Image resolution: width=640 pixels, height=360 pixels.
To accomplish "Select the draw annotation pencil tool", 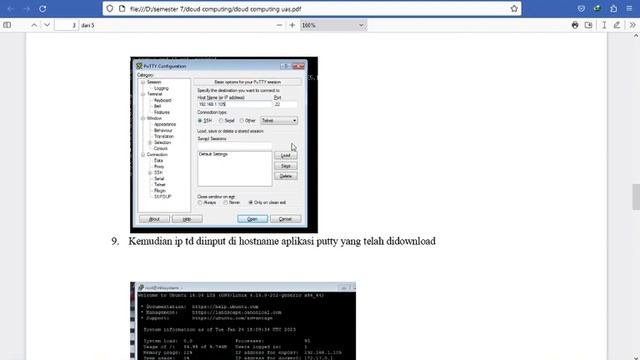I will pyautogui.click(x=617, y=25).
